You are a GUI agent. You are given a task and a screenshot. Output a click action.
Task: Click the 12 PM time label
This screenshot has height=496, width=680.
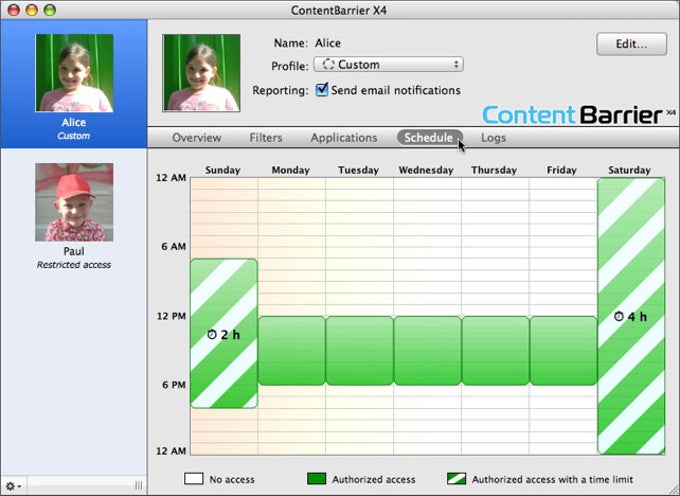pos(171,316)
